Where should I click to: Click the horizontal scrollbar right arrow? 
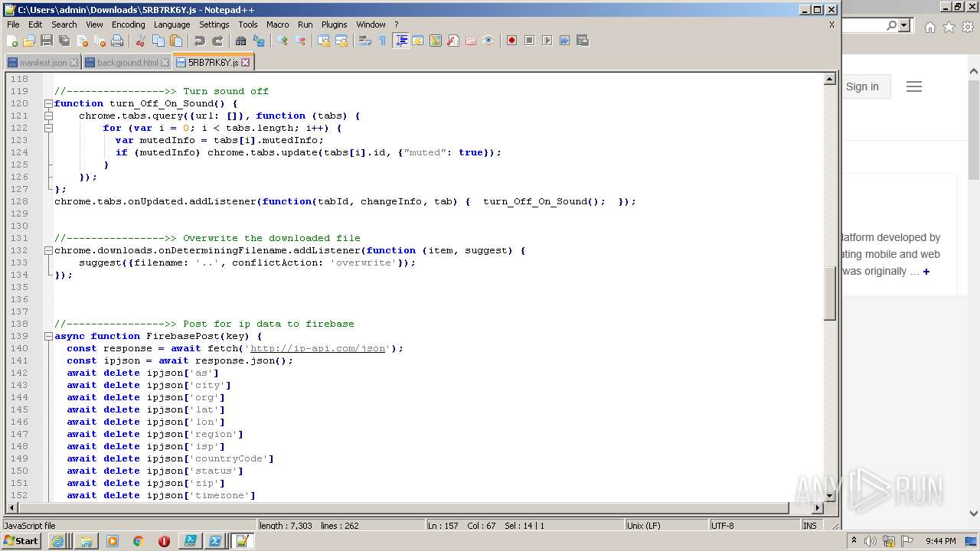(818, 507)
